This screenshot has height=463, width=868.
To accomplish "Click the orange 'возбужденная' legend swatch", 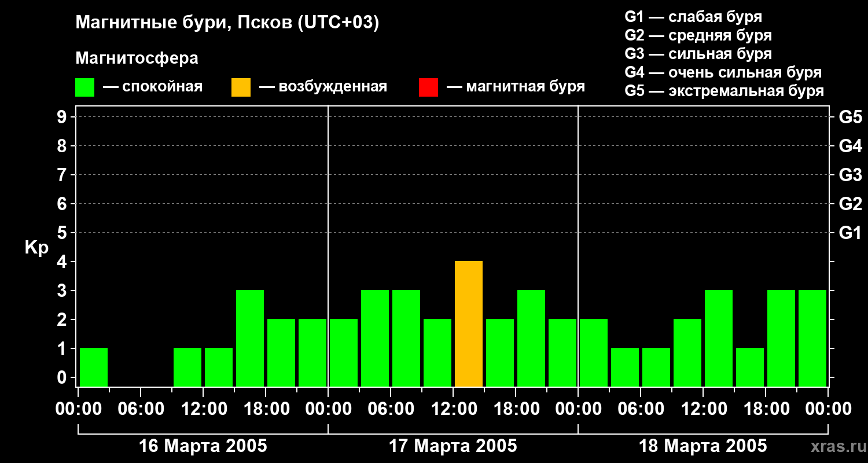I will [241, 87].
